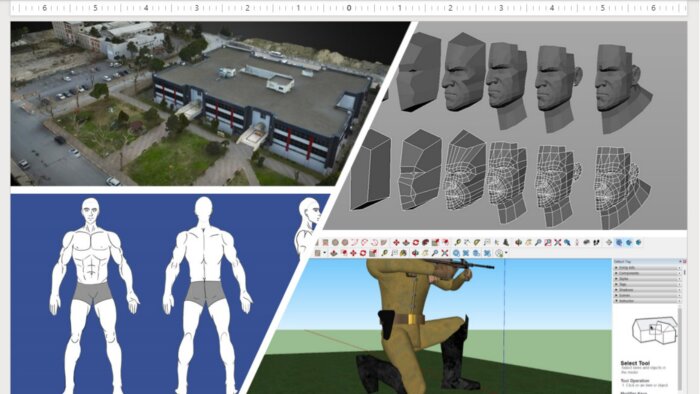Viewport: 700px width, 394px height.
Task: Select the Rectangle tool in top toolbar row
Action: [x=325, y=242]
